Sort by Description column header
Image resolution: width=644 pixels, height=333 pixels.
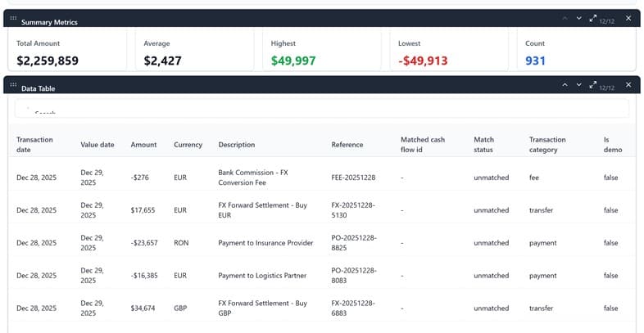(237, 145)
